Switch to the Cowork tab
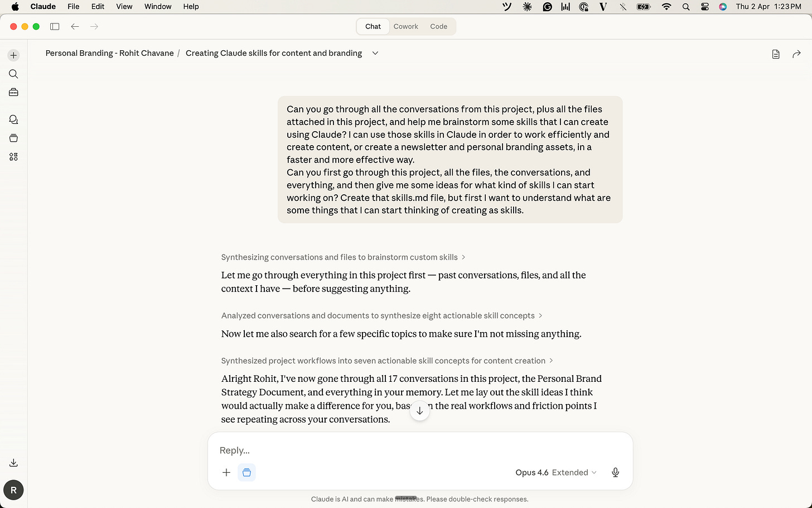The image size is (812, 508). click(x=405, y=26)
